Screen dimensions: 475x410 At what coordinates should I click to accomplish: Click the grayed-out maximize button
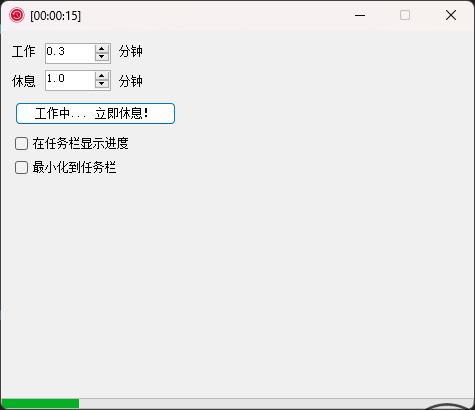click(x=405, y=15)
